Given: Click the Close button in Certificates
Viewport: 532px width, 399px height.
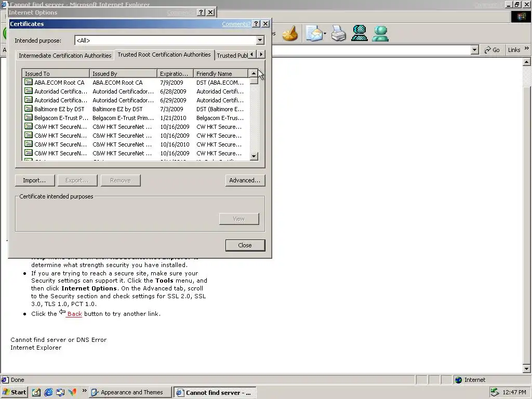Looking at the screenshot, I should tap(245, 245).
